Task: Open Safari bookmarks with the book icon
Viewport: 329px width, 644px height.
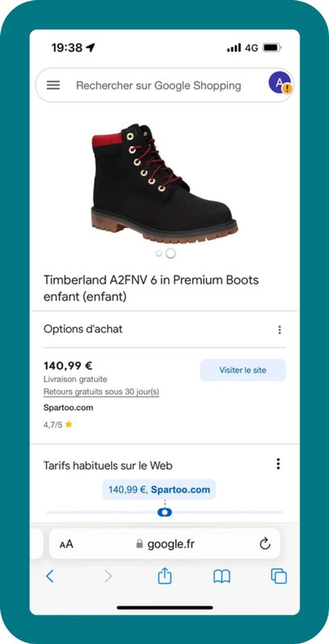Action: pyautogui.click(x=222, y=575)
